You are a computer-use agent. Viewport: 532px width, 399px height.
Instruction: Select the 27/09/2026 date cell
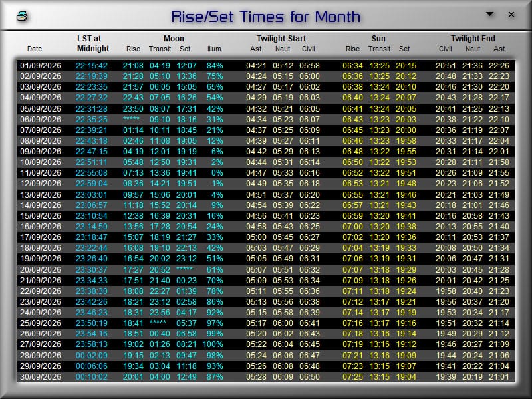click(41, 344)
